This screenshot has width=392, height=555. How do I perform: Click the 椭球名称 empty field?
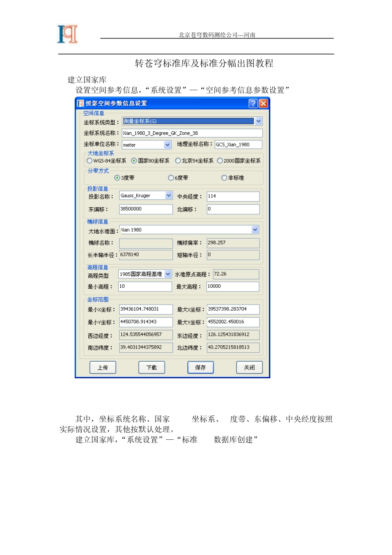pyautogui.click(x=146, y=243)
